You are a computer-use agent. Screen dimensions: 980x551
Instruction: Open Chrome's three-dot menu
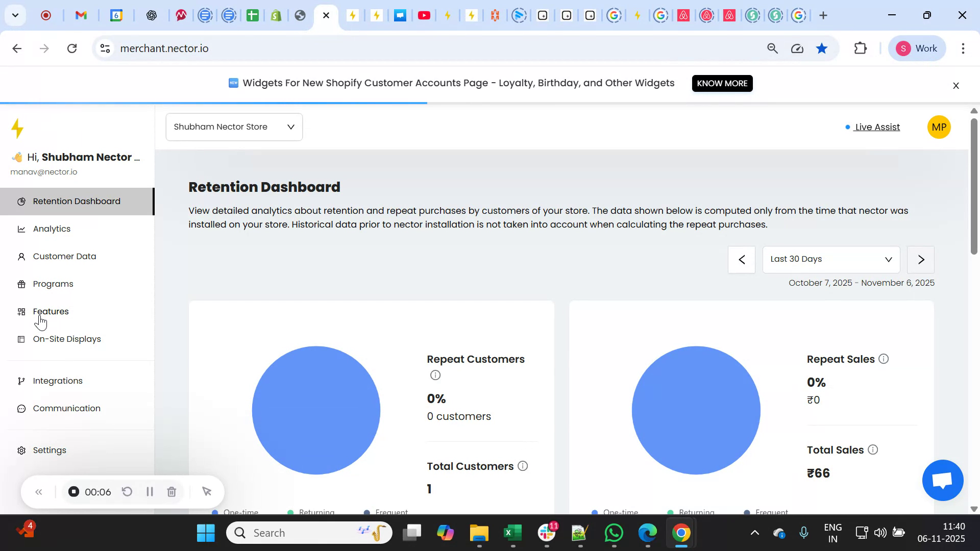[964, 48]
